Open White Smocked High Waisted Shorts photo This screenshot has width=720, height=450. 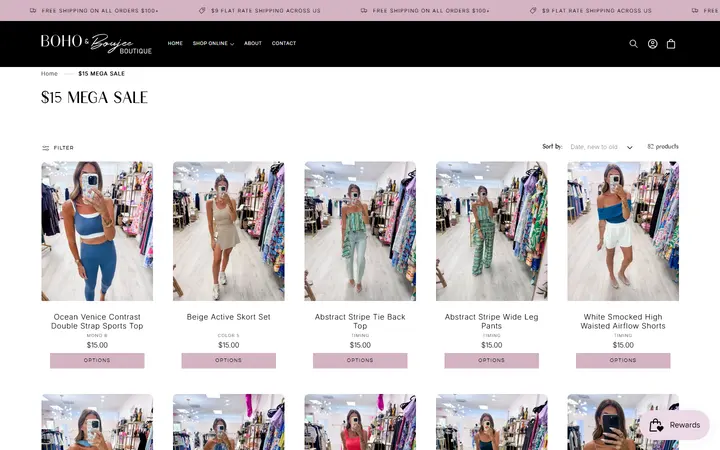coord(623,231)
